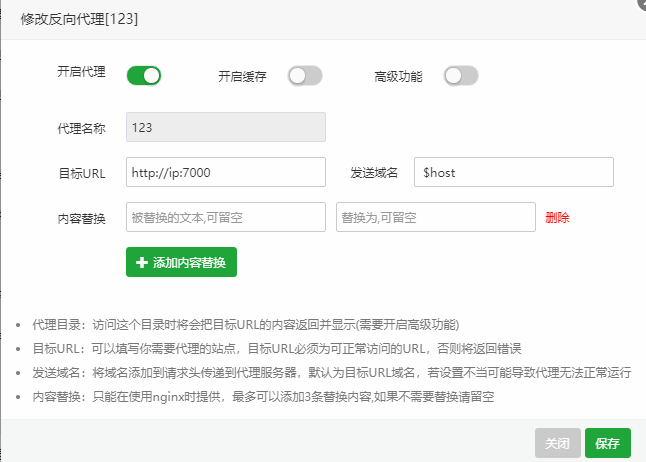Click the 发送域名 $host field

point(514,172)
